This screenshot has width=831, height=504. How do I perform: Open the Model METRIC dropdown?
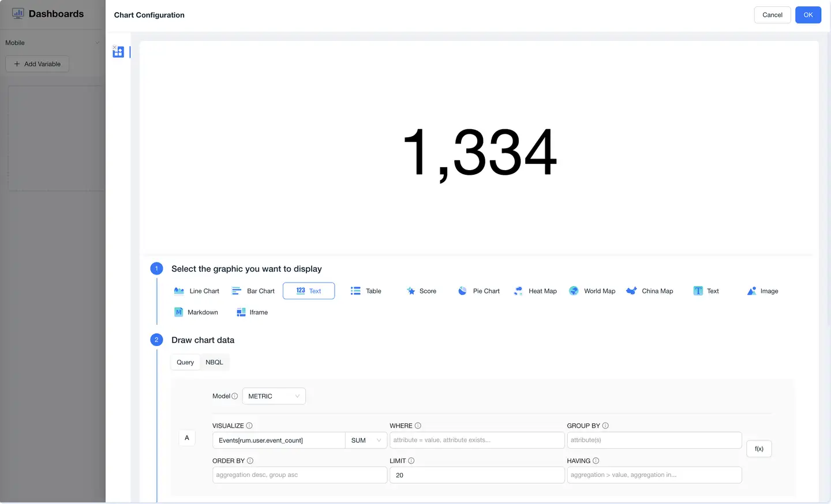click(274, 396)
